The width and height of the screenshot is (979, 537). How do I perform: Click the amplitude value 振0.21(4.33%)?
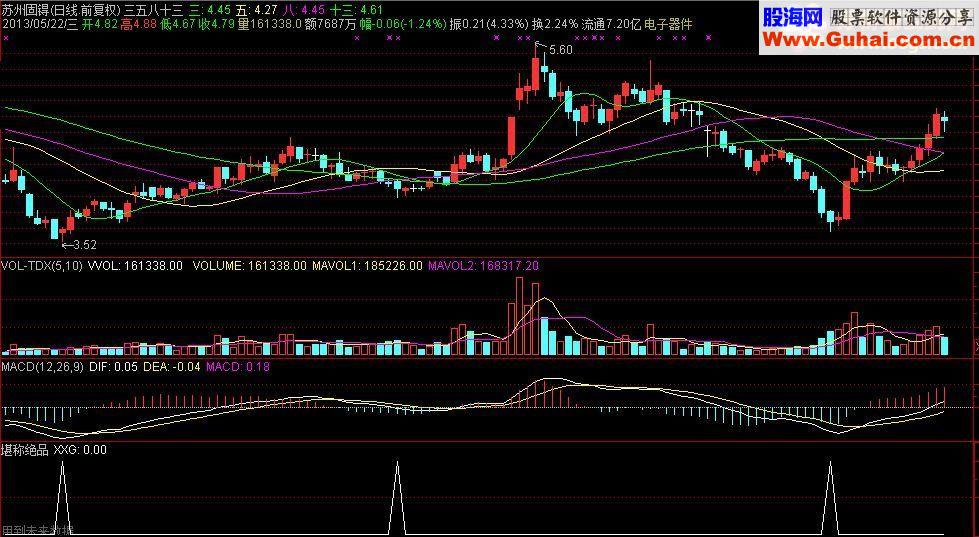[489, 25]
